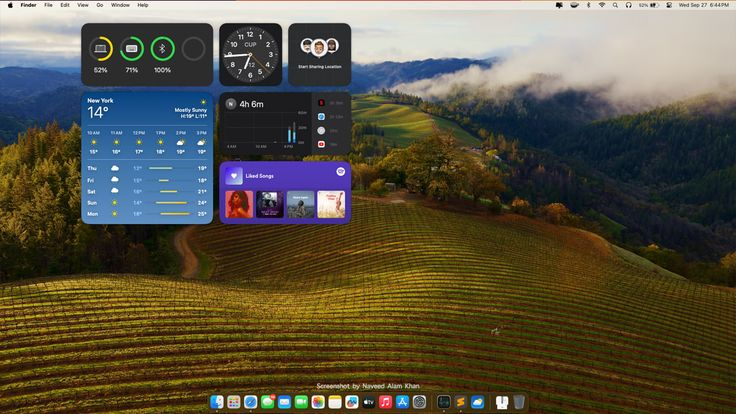Play the red portrait album cover

[x=239, y=204]
